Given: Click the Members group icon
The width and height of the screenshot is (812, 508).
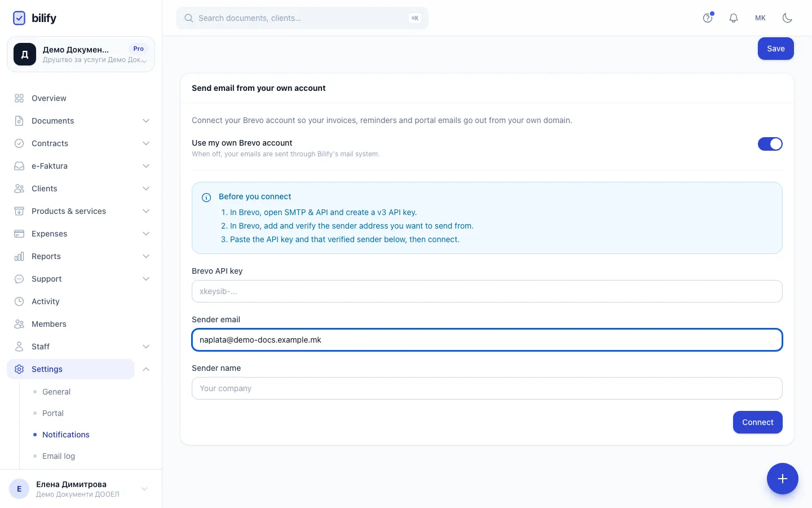Looking at the screenshot, I should pyautogui.click(x=19, y=324).
